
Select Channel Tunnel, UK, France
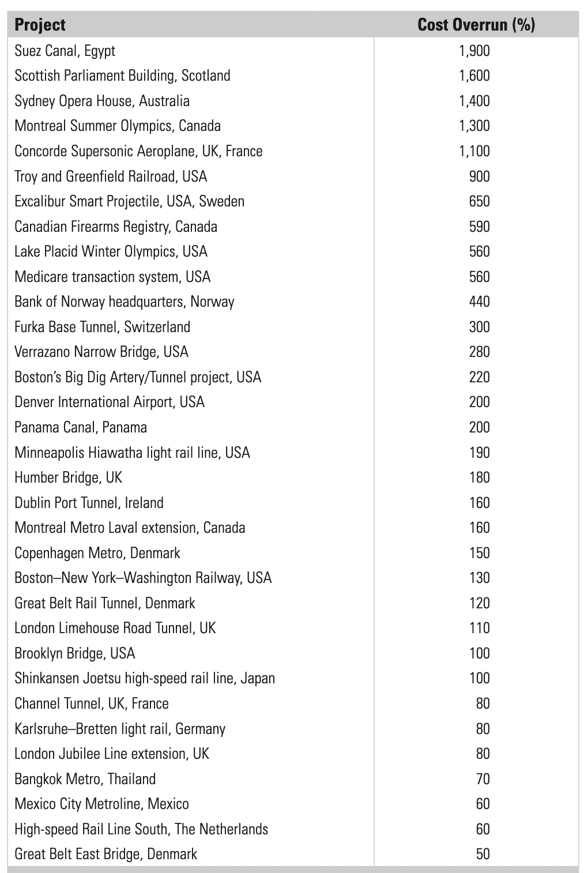click(x=92, y=703)
